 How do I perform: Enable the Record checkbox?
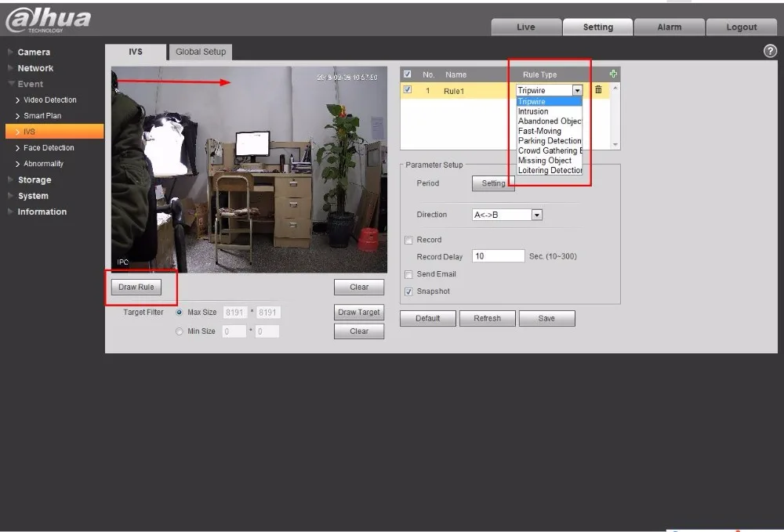pyautogui.click(x=408, y=241)
